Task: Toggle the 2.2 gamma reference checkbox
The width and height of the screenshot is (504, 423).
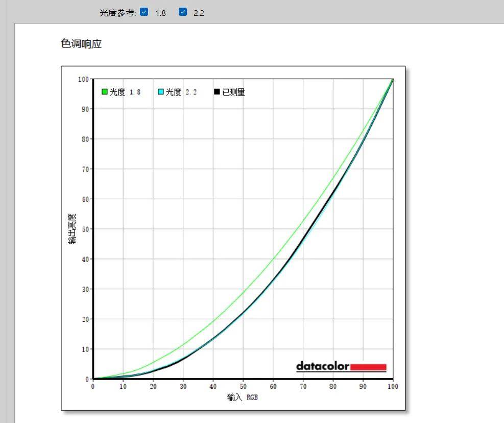Action: [x=183, y=12]
